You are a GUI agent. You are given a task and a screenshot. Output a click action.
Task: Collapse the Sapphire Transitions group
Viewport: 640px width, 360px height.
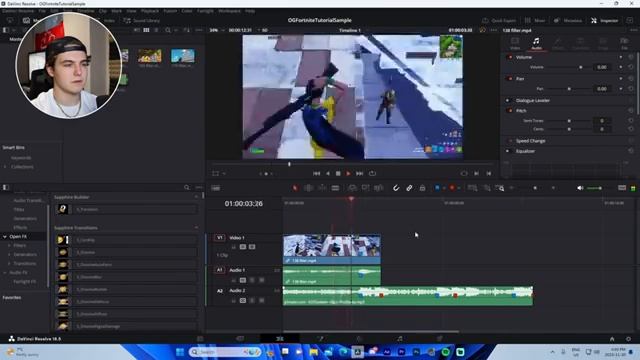coord(196,227)
